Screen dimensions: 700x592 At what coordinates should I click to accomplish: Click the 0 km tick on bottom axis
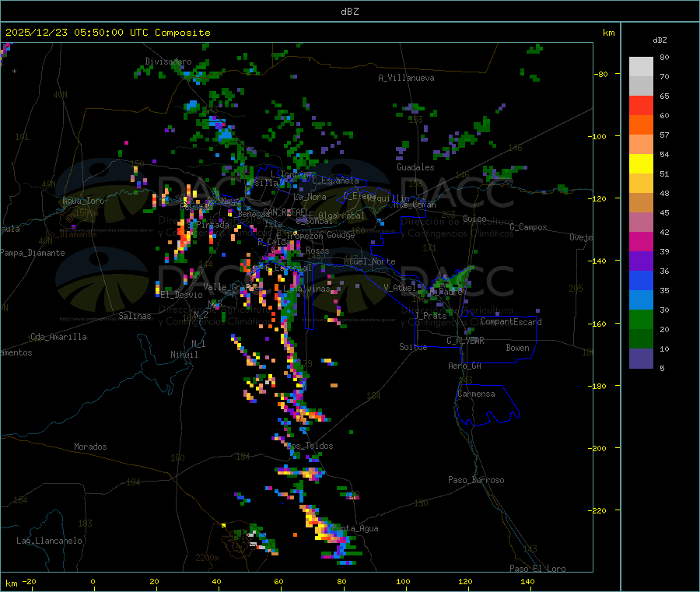click(x=93, y=582)
